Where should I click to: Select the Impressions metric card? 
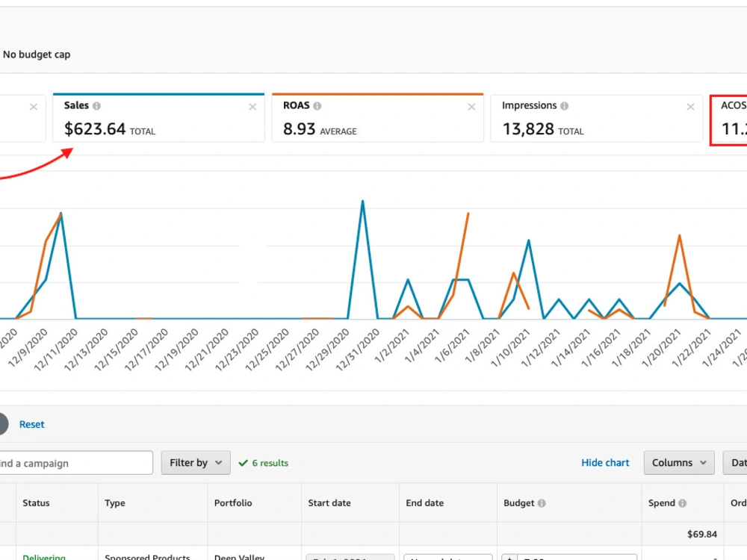pos(596,118)
